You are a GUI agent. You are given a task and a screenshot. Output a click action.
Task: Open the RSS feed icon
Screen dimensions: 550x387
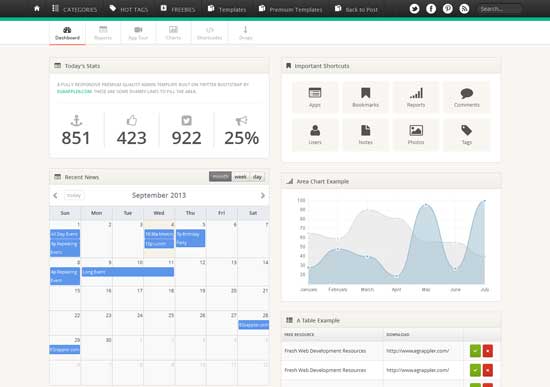[464, 9]
